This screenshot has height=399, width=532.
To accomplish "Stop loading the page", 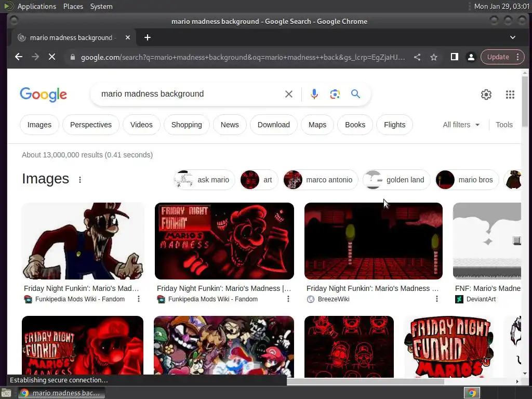I will pos(52,57).
